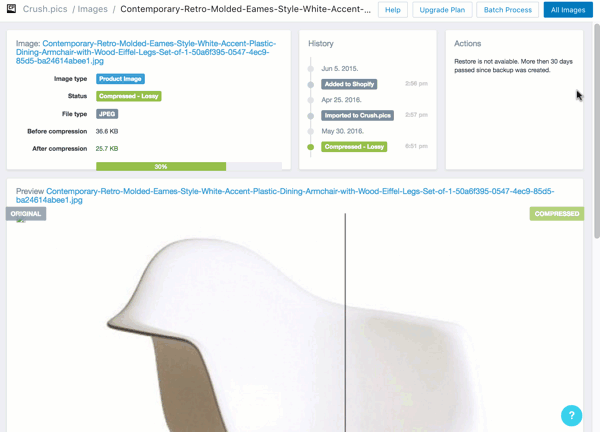Click the ORIGINAL label on preview
The width and height of the screenshot is (600, 432).
point(26,214)
